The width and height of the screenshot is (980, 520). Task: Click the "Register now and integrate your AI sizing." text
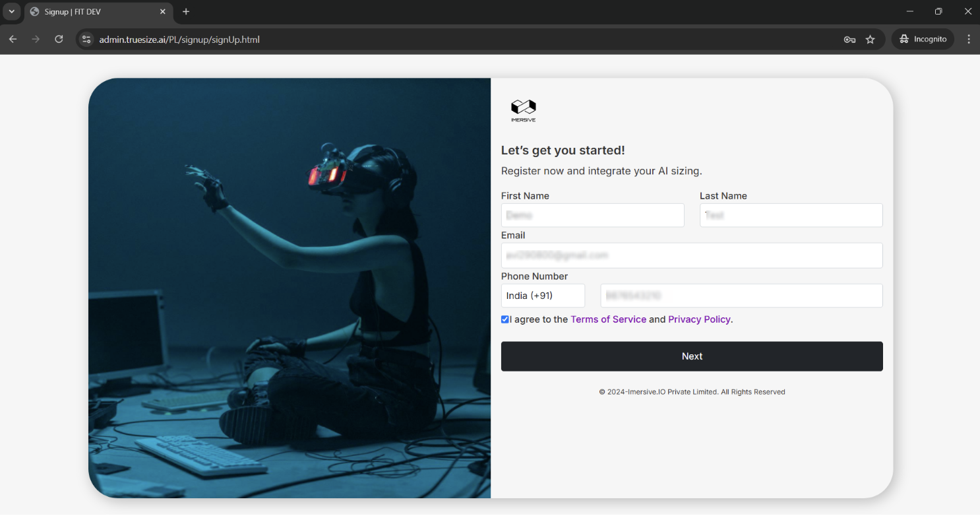pyautogui.click(x=601, y=171)
